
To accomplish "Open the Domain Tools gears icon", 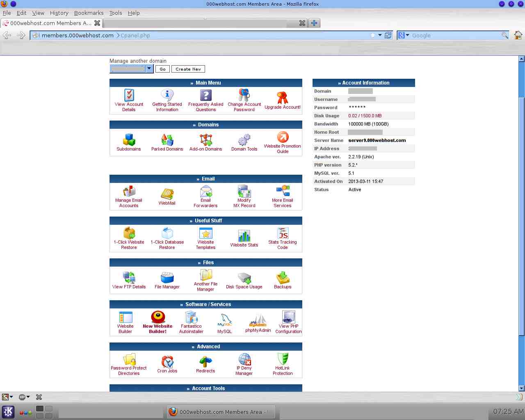I will pyautogui.click(x=244, y=139).
